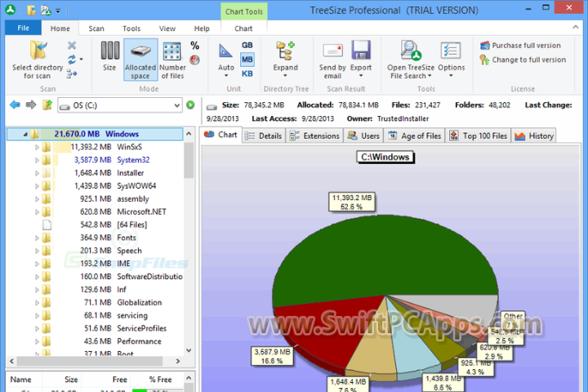Switch to the Scan ribbon tab

pos(96,29)
